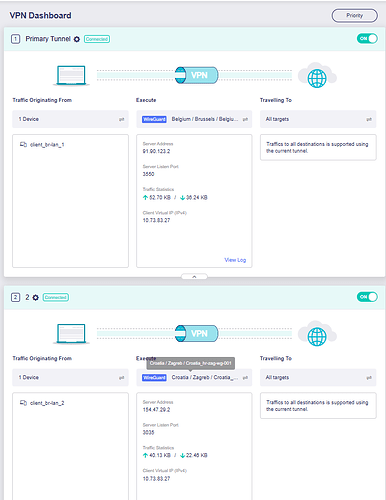Click the Priority button
The width and height of the screenshot is (386, 500).
pos(355,15)
